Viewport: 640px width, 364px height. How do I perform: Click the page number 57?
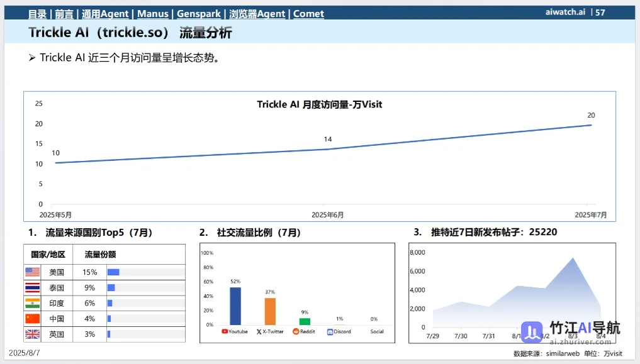tap(600, 12)
